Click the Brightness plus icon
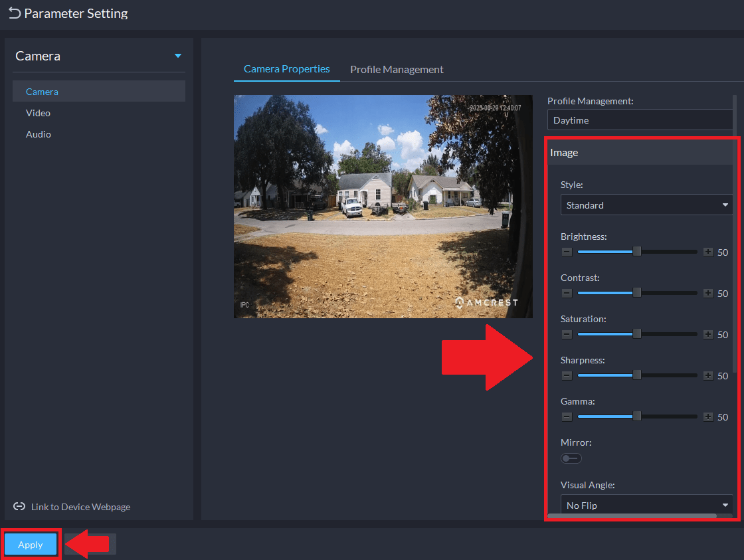This screenshot has width=744, height=560. (x=708, y=252)
